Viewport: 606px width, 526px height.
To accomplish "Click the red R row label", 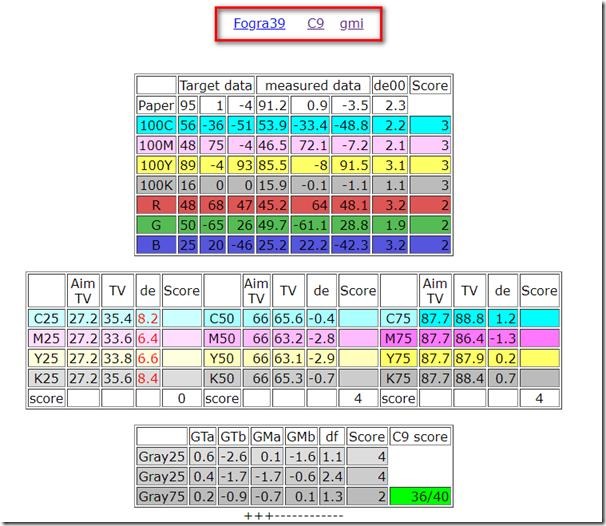I will (x=156, y=205).
